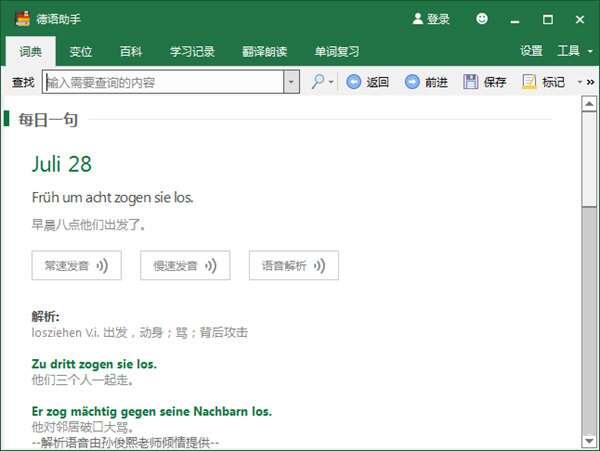
Task: Expand the 工具 tools dropdown menu
Action: [575, 51]
